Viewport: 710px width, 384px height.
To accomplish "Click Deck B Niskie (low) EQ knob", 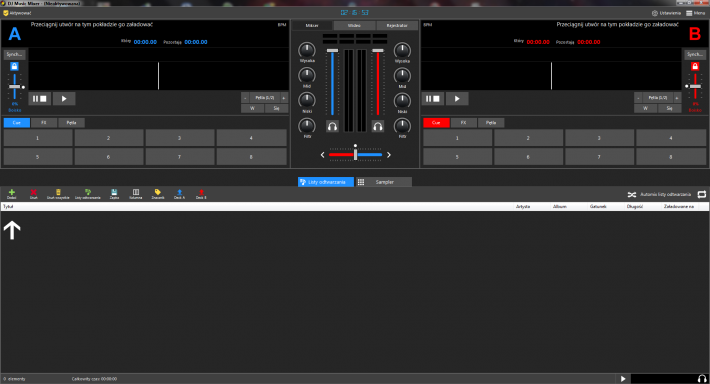I will [x=402, y=100].
